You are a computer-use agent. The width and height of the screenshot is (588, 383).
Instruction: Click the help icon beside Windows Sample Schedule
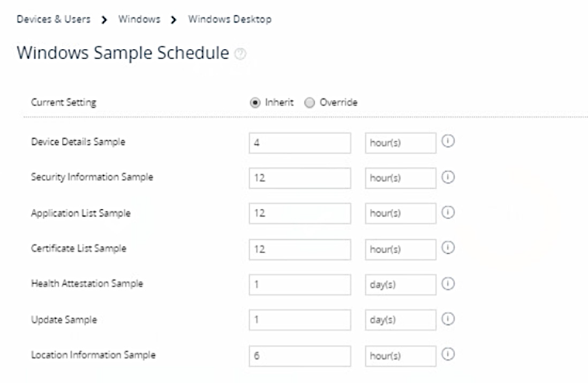coord(241,54)
